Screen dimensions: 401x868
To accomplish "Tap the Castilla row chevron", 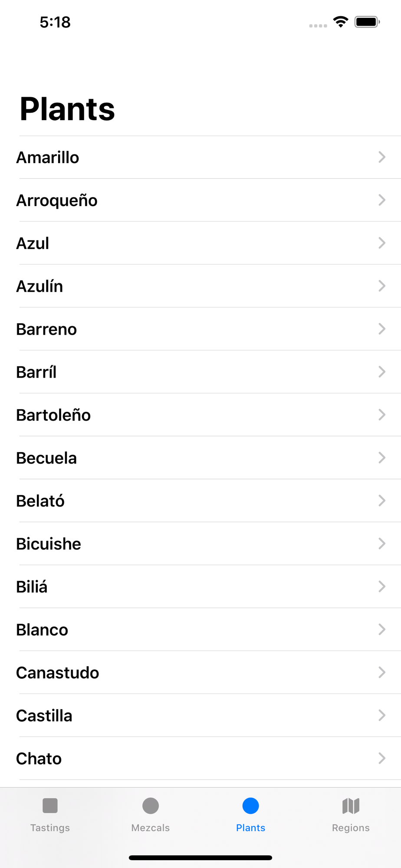I will pos(382,715).
